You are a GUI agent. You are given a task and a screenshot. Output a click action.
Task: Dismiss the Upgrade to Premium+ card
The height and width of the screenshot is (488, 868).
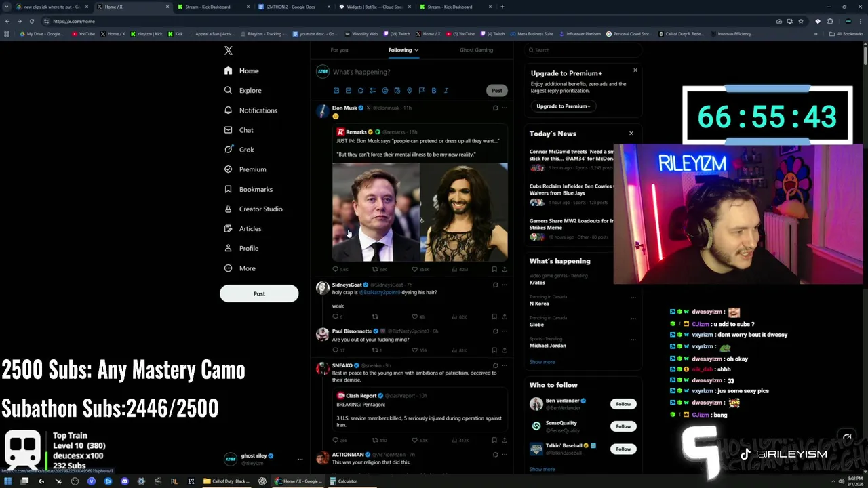click(x=635, y=70)
